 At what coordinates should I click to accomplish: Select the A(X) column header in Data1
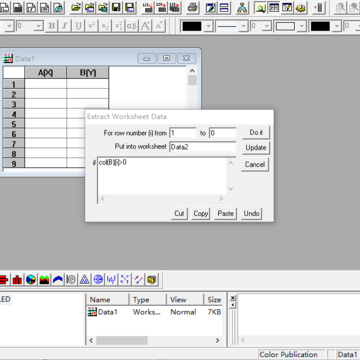(45, 73)
